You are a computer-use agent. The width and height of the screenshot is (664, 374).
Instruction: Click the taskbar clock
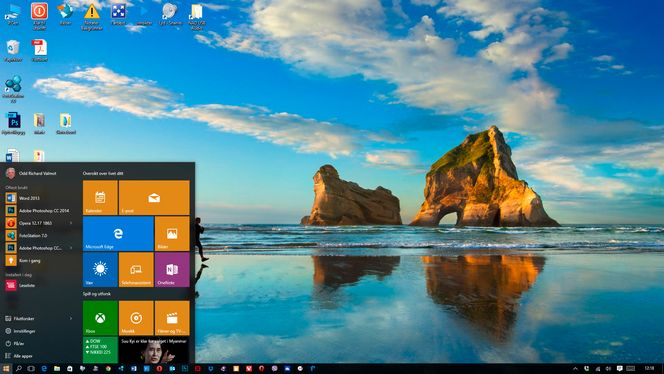click(x=649, y=368)
